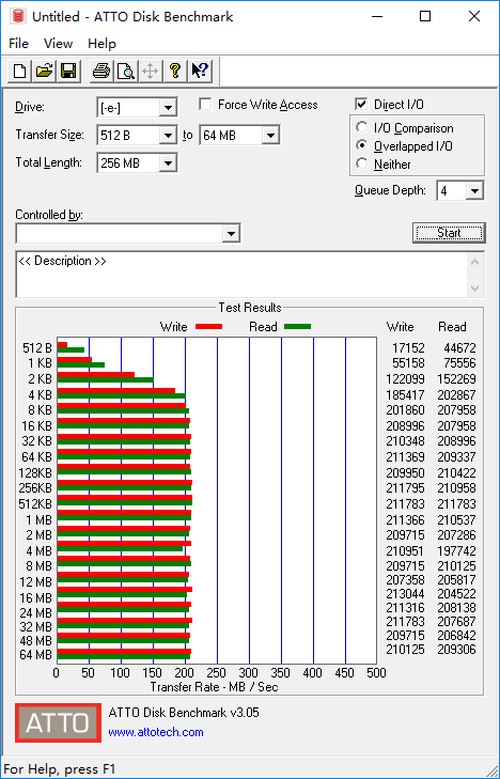Click the description box scroll up arrow
500x779 pixels.
point(475,262)
